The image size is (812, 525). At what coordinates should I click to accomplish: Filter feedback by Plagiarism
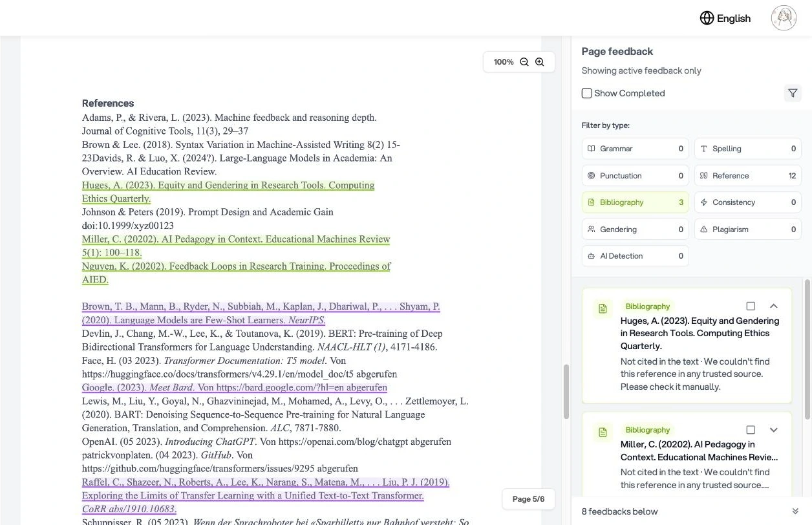[748, 230]
